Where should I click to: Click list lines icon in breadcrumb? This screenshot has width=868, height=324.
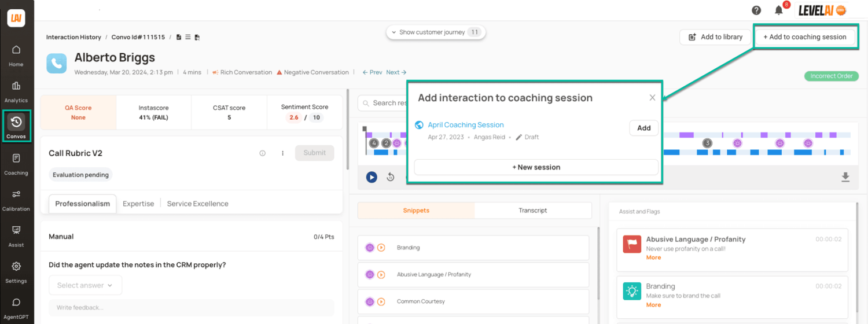point(188,37)
